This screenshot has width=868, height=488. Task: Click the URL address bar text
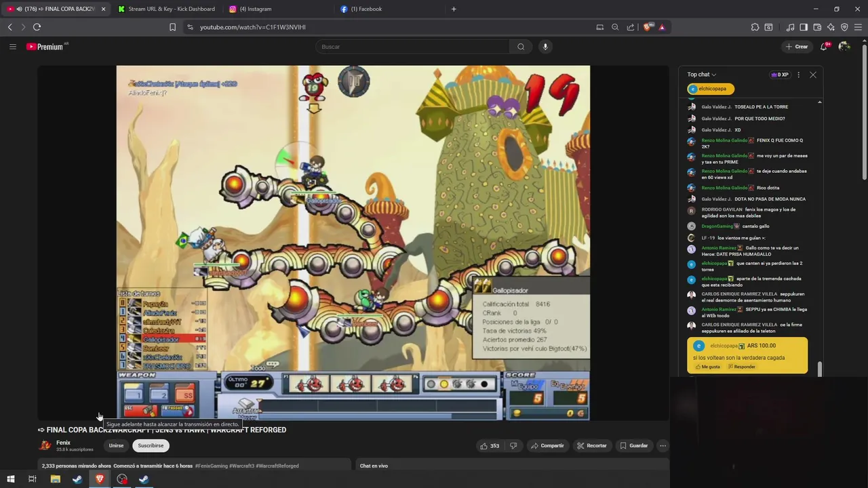click(253, 27)
